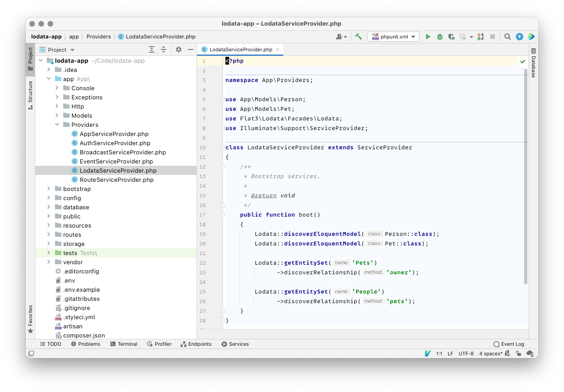This screenshot has height=392, width=564.
Task: Toggle the Database side panel
Action: (x=533, y=63)
